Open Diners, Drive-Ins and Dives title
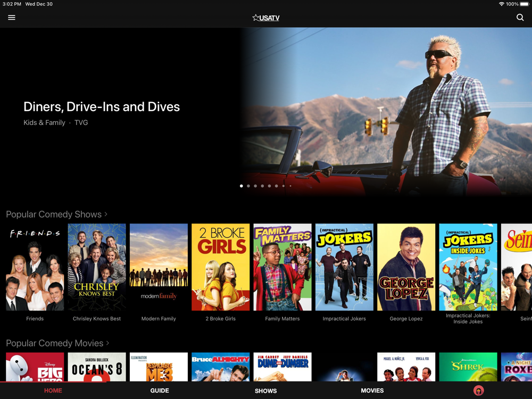532x399 pixels. tap(102, 107)
